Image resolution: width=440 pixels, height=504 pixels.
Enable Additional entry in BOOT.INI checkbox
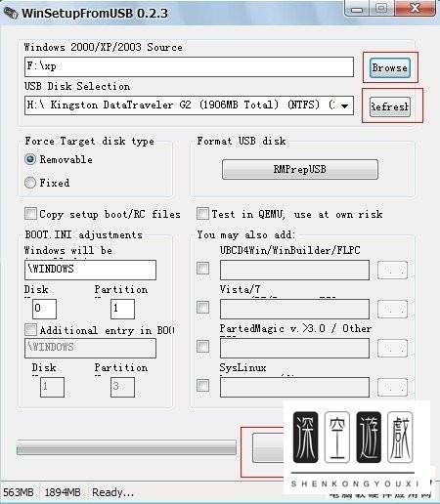[30, 330]
